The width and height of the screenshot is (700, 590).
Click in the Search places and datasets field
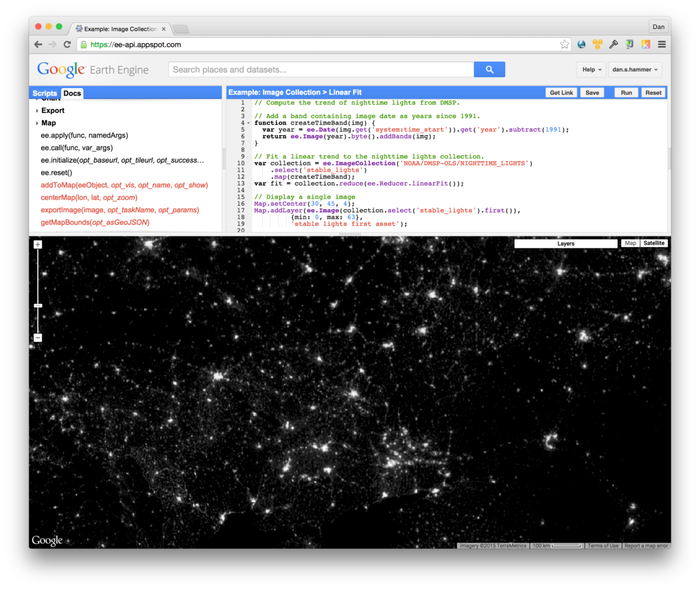[x=321, y=69]
